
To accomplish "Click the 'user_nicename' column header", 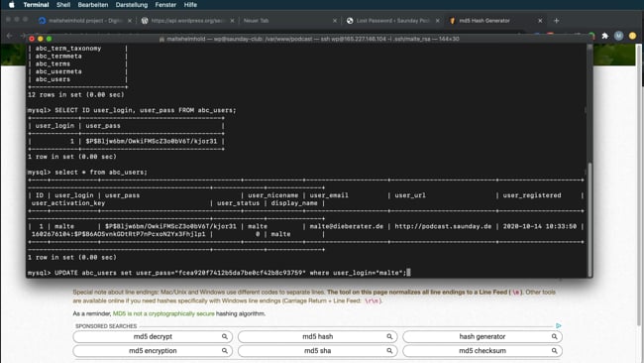I will tap(272, 195).
